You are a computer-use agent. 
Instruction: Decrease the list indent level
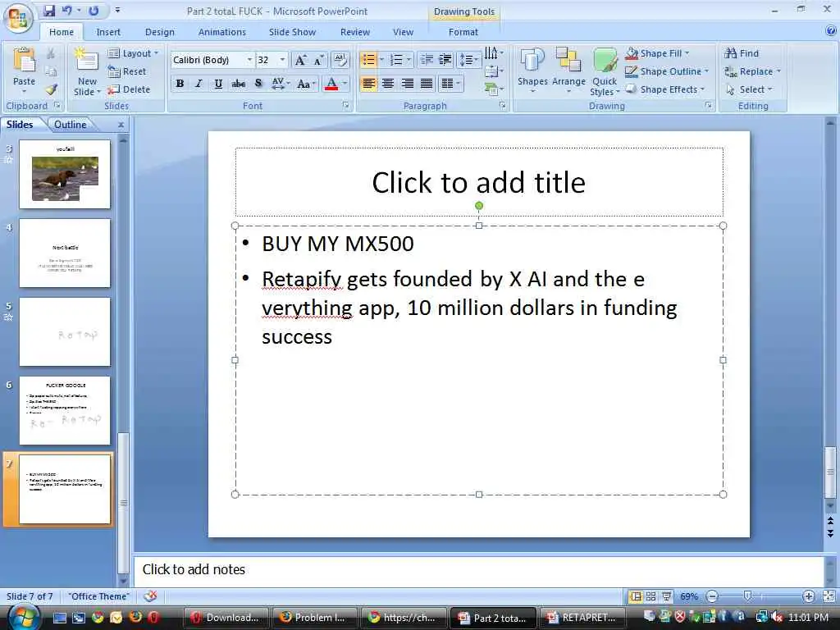click(x=427, y=59)
